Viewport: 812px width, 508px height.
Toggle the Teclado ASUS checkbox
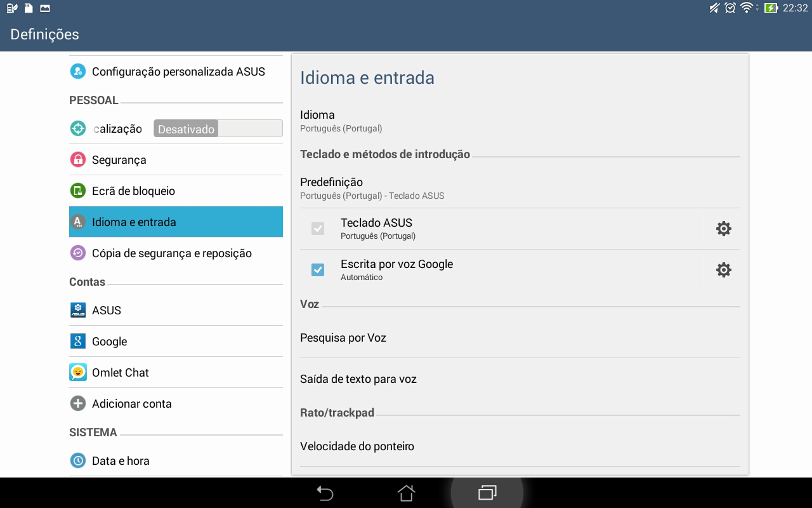point(318,229)
